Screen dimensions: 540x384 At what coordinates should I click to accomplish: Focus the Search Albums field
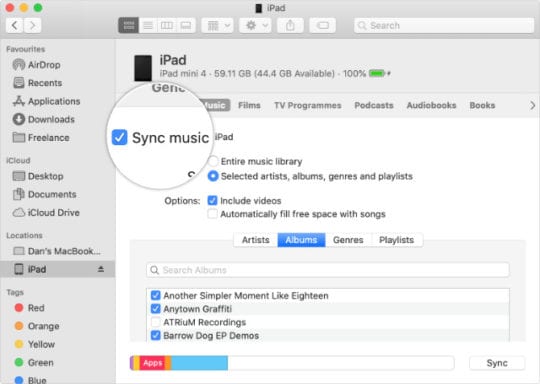[328, 270]
